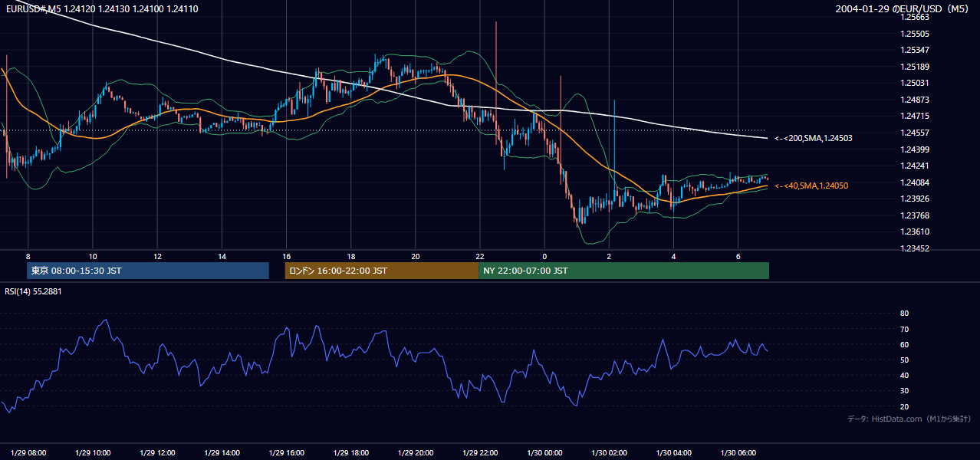Click the bottom time label 1/29 14:00

(222, 452)
